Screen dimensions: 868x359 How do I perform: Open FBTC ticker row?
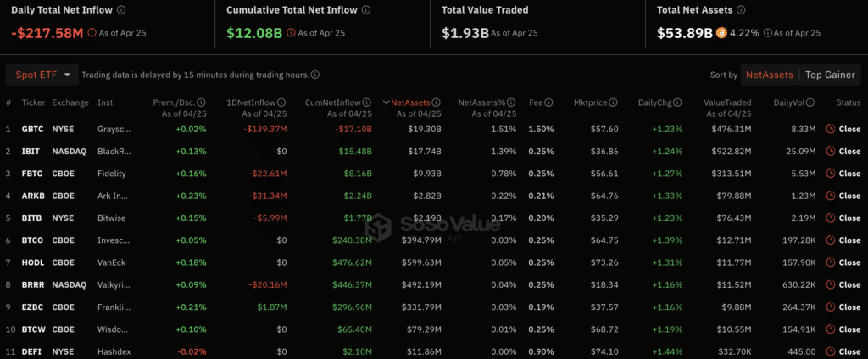click(31, 173)
